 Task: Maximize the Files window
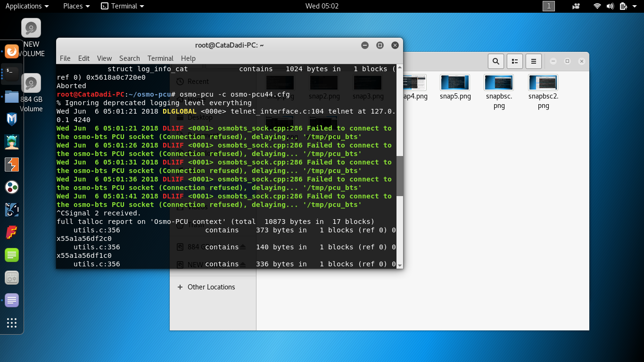coord(568,61)
